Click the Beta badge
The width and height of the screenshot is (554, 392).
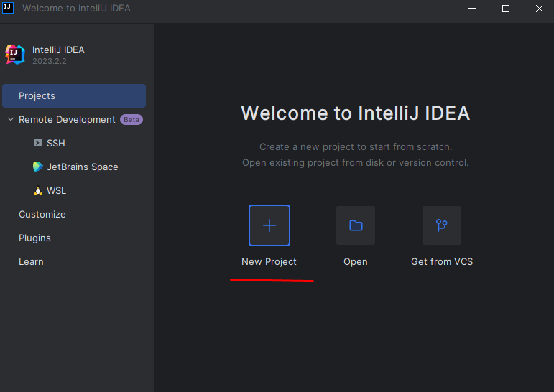tap(131, 119)
